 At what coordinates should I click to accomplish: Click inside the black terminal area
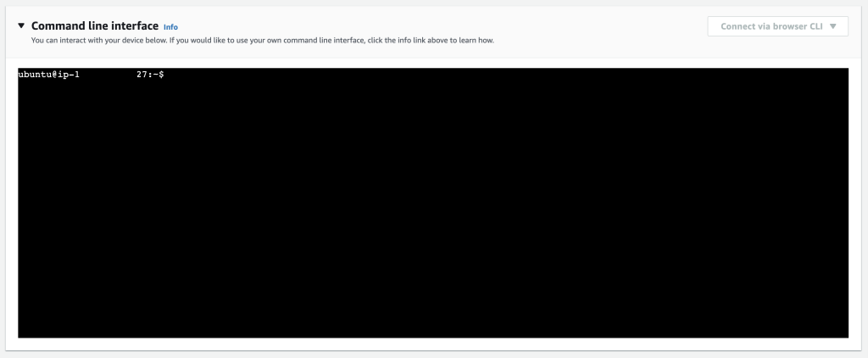point(433,203)
